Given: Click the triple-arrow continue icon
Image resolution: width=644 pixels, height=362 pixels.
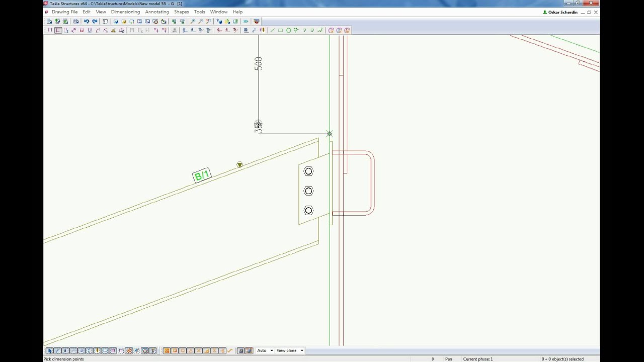Looking at the screenshot, I should click(246, 21).
